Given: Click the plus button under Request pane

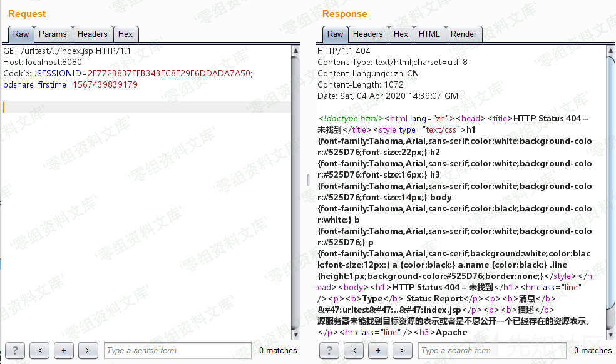Looking at the screenshot, I should [x=64, y=351].
